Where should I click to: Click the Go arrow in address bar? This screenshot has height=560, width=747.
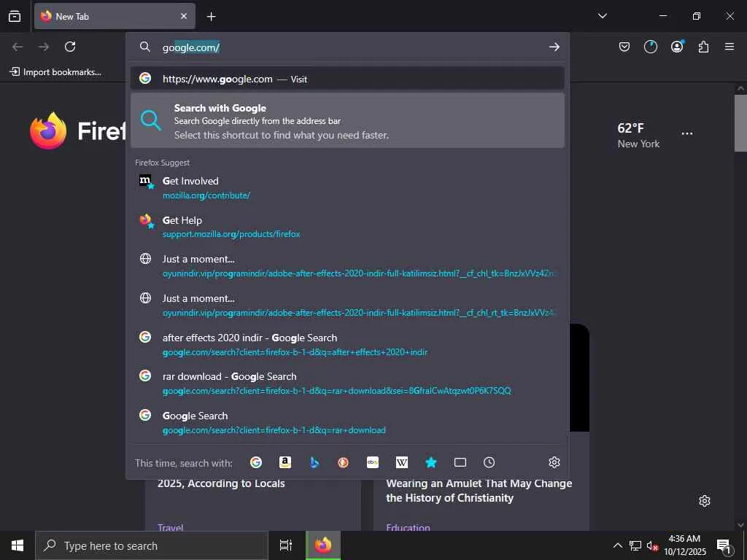tap(554, 47)
